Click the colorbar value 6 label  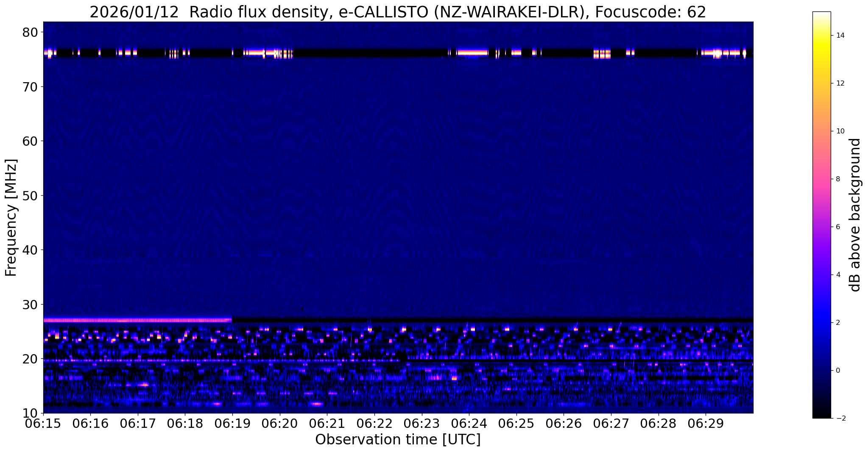pyautogui.click(x=837, y=227)
